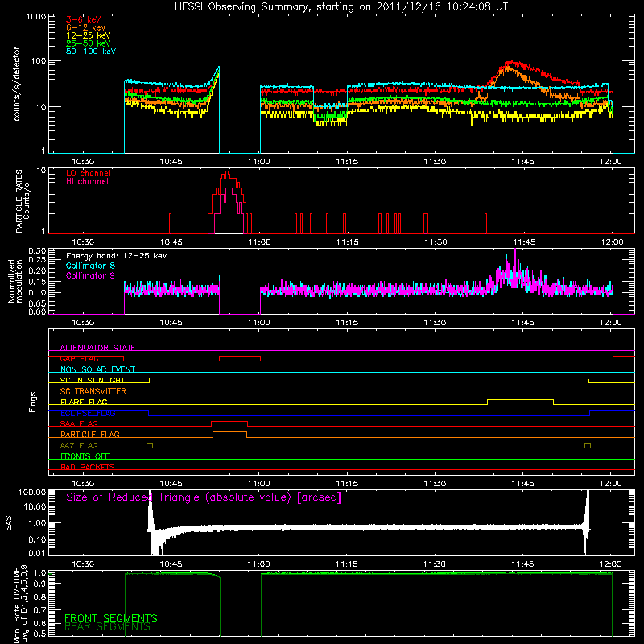This screenshot has width=644, height=644.
Task: Click the 11:00 tick label under count-rate plot
Action: tap(259, 162)
